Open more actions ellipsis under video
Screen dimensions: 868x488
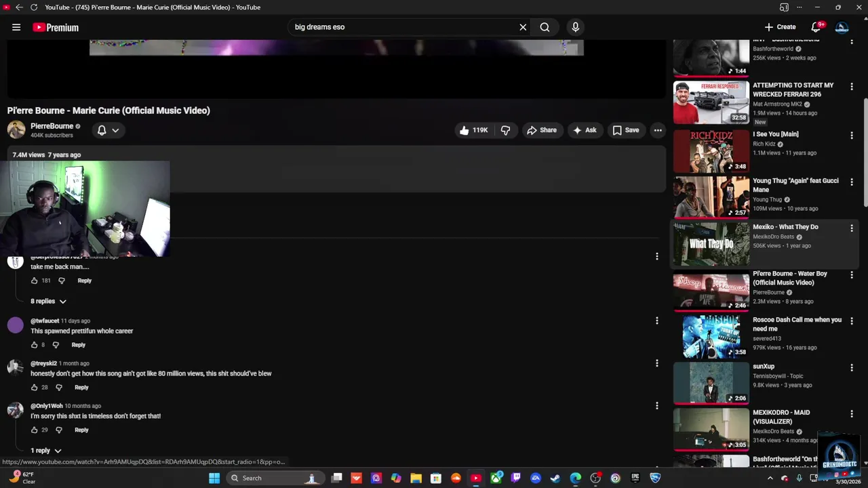658,130
